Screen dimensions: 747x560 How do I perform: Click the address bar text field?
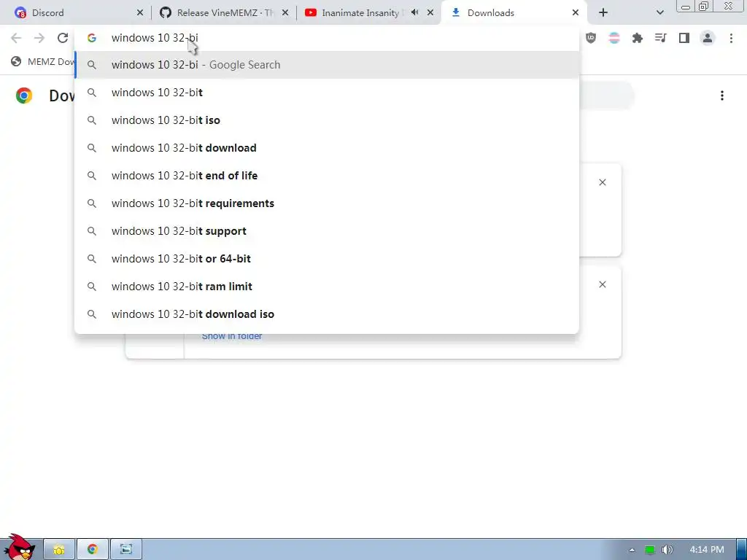coord(327,38)
